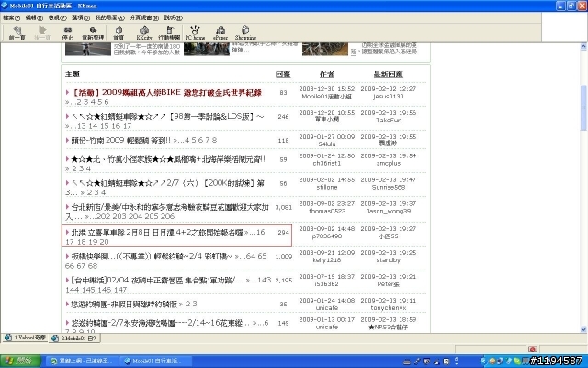Screen dimensions: 588x368
Task: Open the 板橋快樂腳 輕鬆約騎 thread
Action: click(152, 256)
